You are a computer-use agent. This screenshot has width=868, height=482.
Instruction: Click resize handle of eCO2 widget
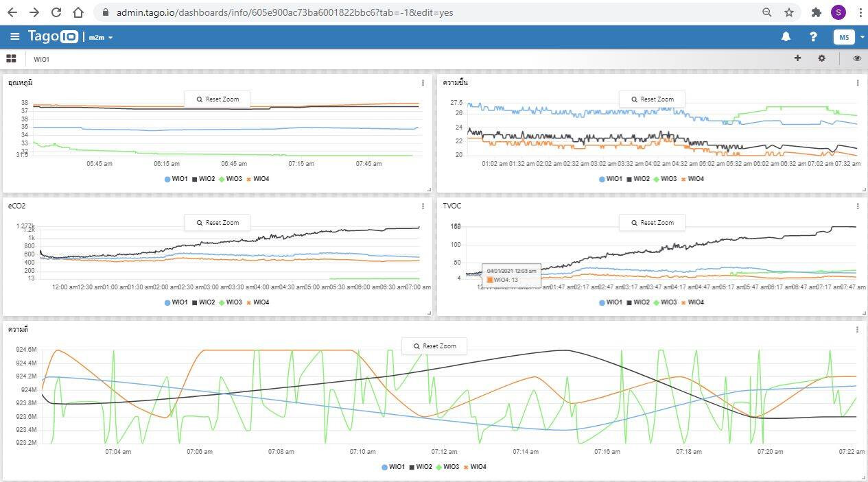pos(430,313)
